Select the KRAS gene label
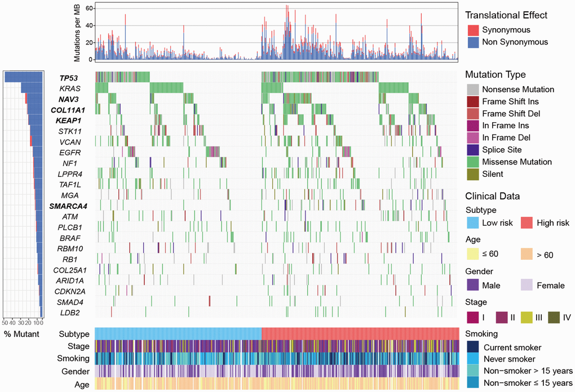The image size is (575, 392). pyautogui.click(x=68, y=89)
